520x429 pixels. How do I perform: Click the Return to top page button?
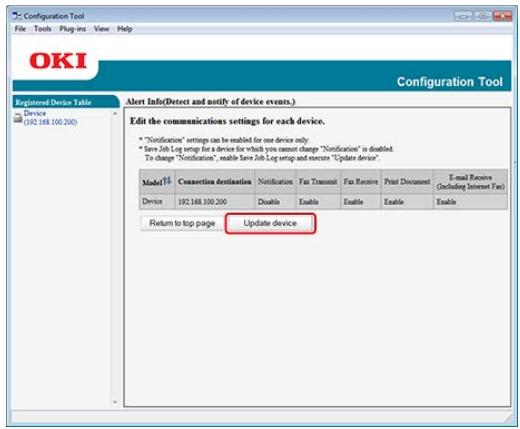tap(182, 223)
